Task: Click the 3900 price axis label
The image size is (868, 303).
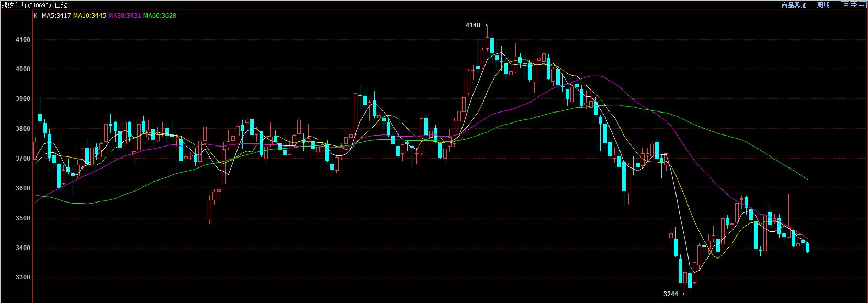Action: (x=24, y=99)
